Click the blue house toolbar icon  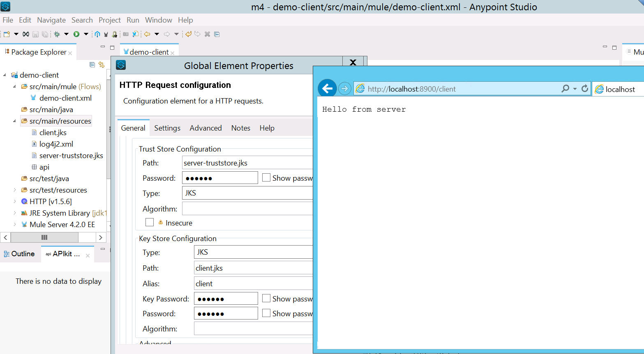97,34
